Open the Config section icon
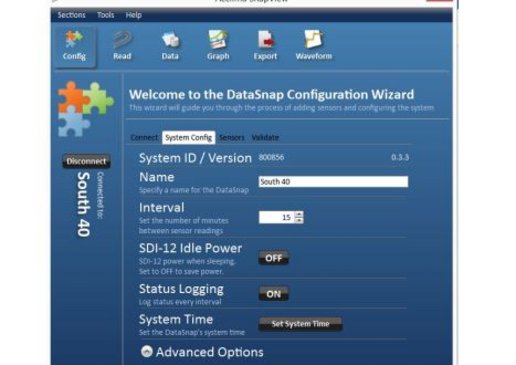The height and width of the screenshot is (365, 516). point(74,46)
